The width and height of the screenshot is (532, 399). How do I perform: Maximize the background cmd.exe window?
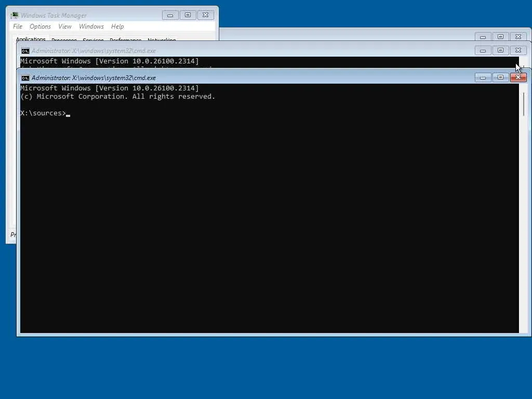(x=500, y=50)
